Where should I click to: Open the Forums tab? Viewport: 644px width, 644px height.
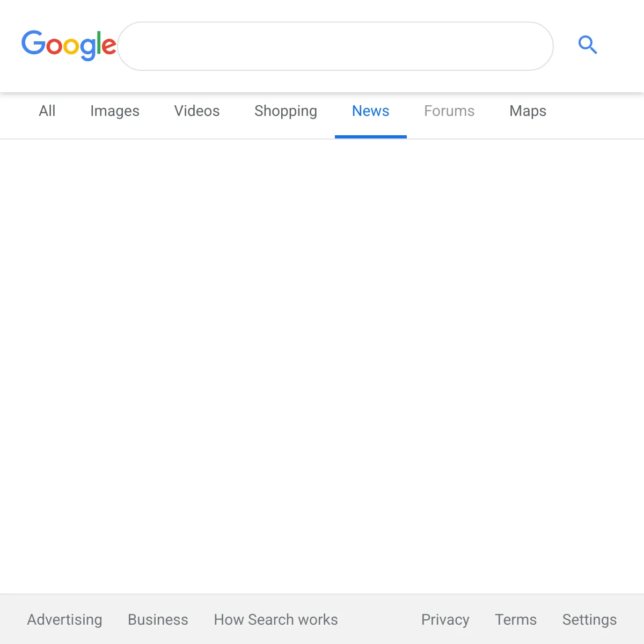449,111
